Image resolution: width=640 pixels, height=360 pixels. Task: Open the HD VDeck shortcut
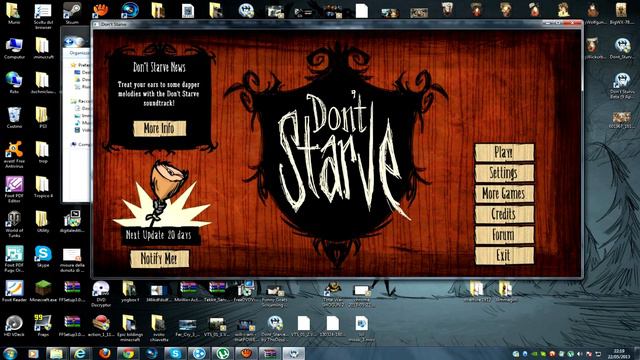[x=14, y=326]
